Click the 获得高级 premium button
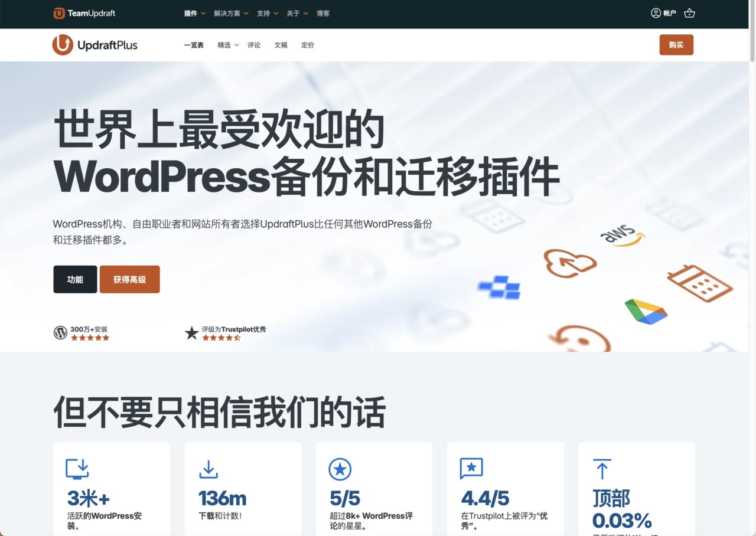Viewport: 756px width, 536px height. 129,279
